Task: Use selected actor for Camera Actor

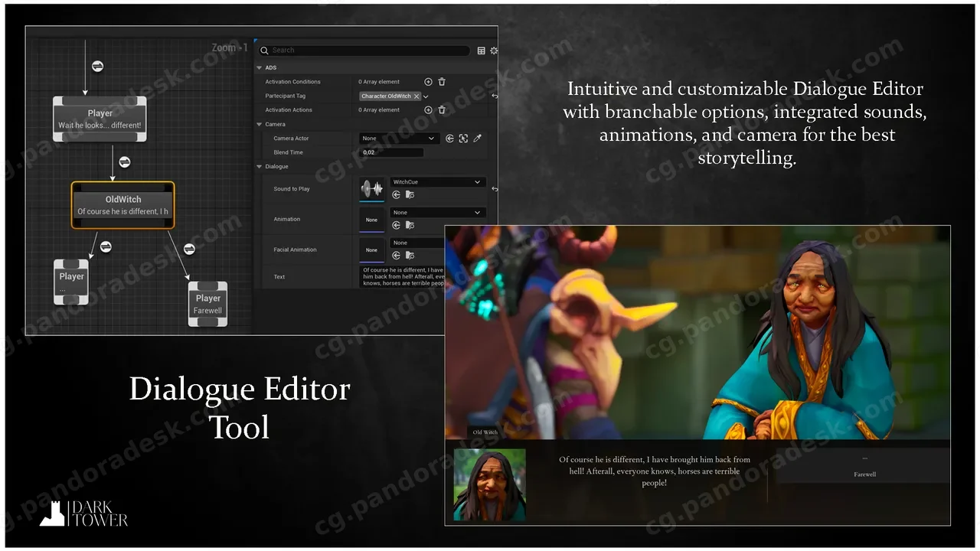Action: point(450,139)
